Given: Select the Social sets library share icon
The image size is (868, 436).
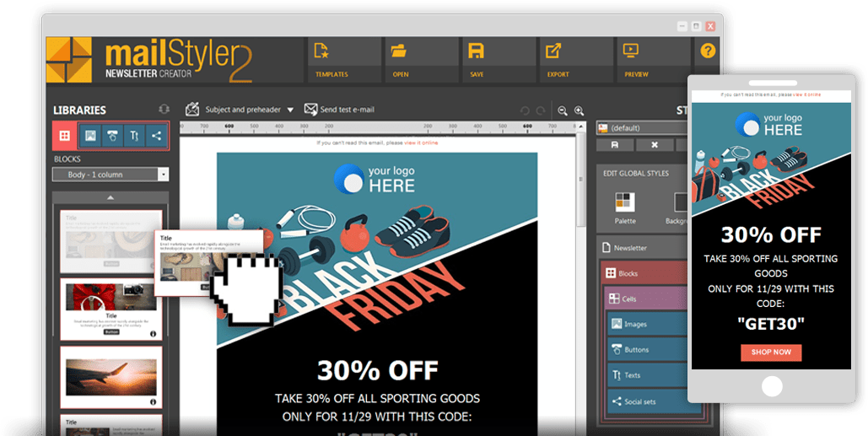Looking at the screenshot, I should (x=157, y=136).
